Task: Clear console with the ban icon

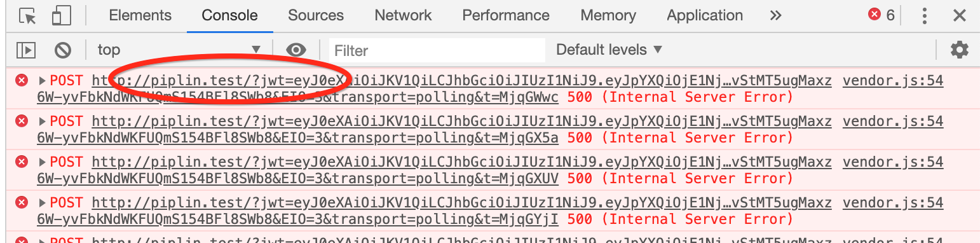Action: (62, 50)
